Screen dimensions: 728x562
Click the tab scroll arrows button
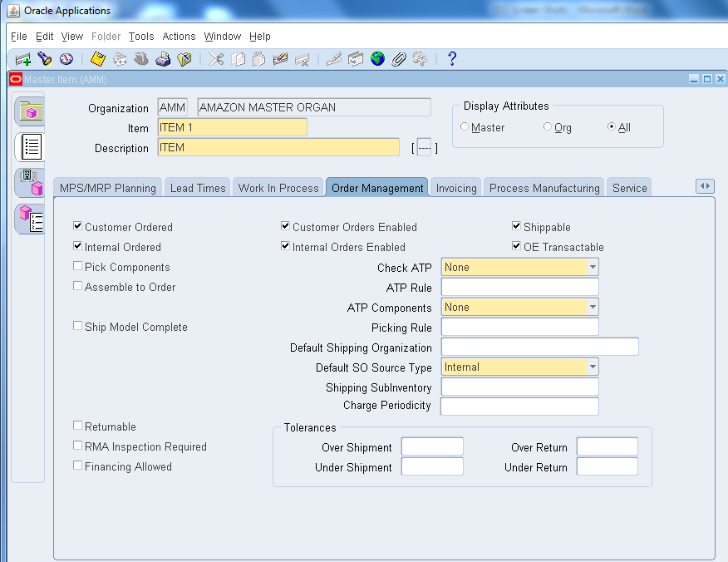coord(705,186)
